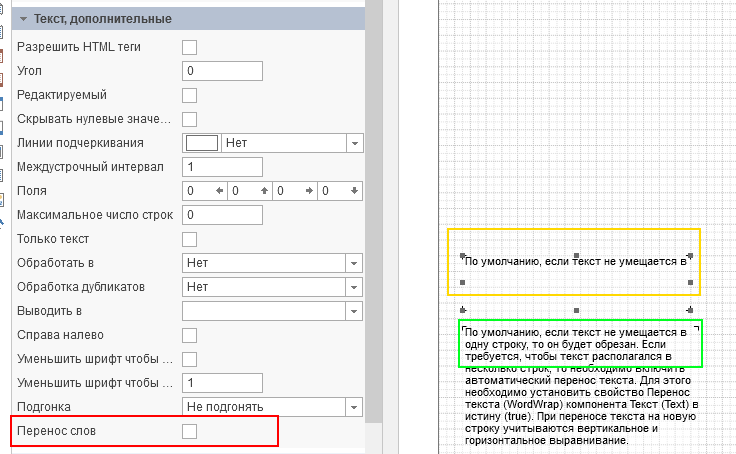Click the «Угол» value field
This screenshot has width=736, height=454.
pyautogui.click(x=222, y=71)
